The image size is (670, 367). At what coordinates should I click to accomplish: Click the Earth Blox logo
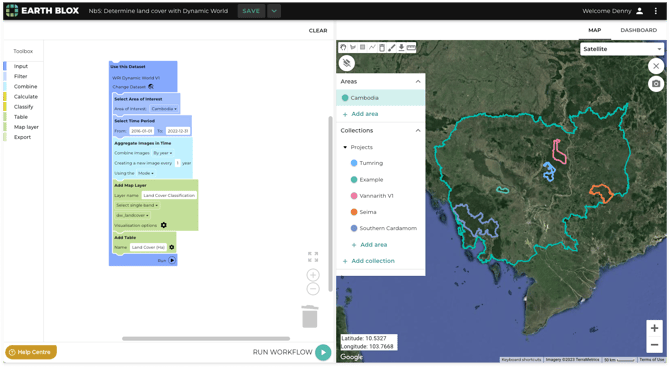click(42, 11)
